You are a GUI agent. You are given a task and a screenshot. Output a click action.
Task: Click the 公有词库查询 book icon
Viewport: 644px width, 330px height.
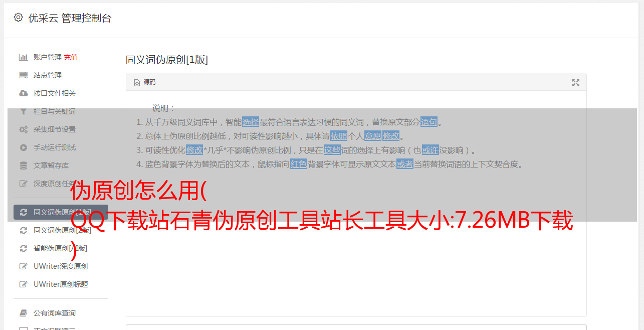click(x=23, y=313)
